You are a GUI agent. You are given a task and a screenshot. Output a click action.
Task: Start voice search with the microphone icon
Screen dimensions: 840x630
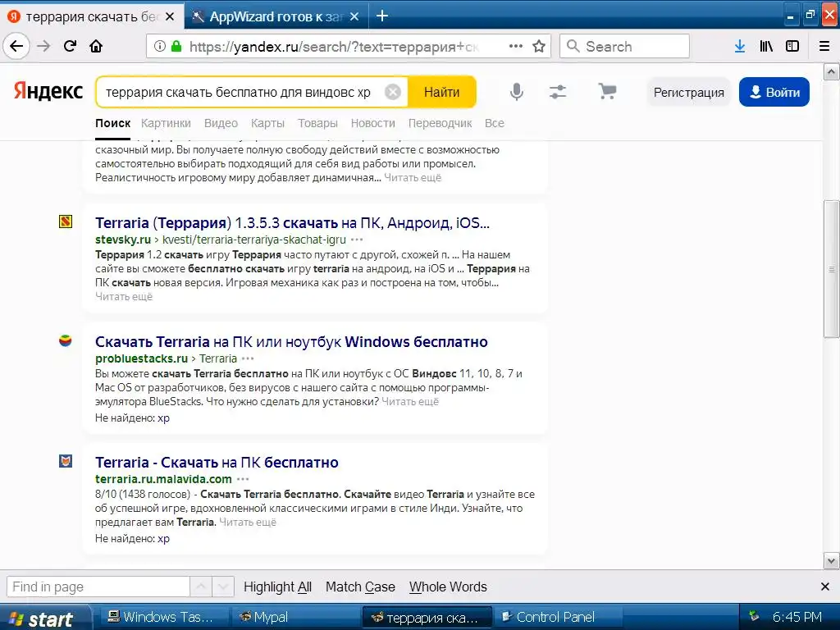(x=517, y=92)
